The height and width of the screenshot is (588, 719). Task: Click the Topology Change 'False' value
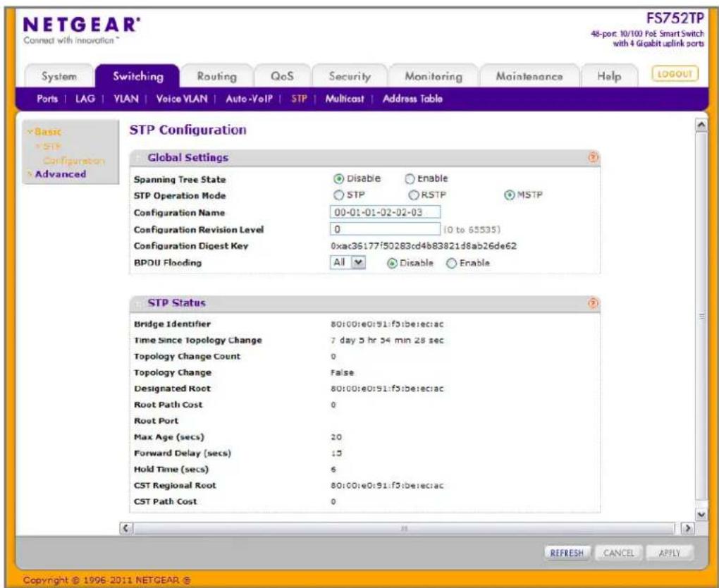click(x=342, y=372)
